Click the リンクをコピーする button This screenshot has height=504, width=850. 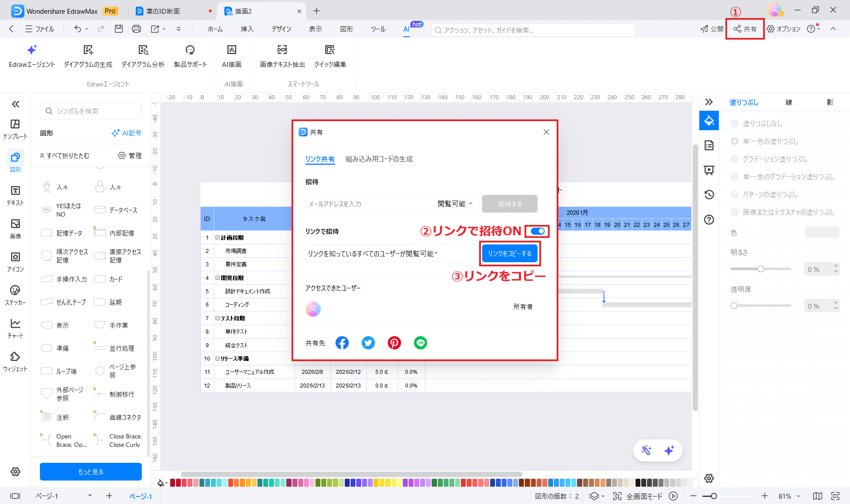pyautogui.click(x=510, y=253)
